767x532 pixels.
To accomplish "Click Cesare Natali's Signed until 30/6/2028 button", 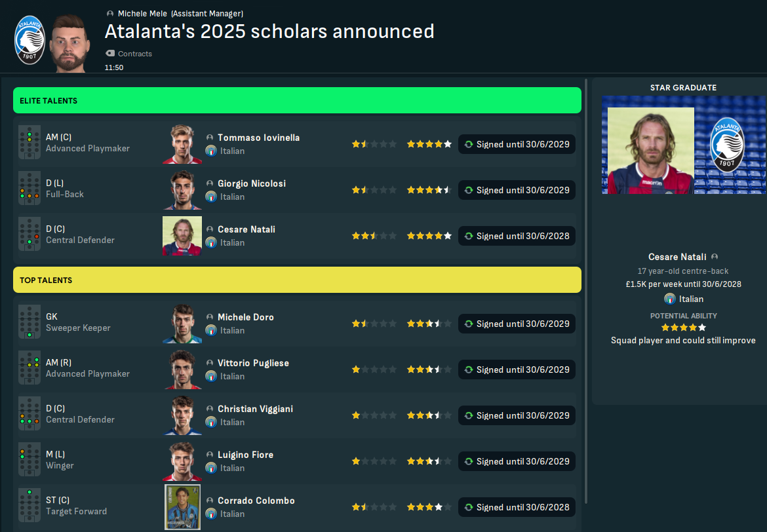I will pos(517,236).
